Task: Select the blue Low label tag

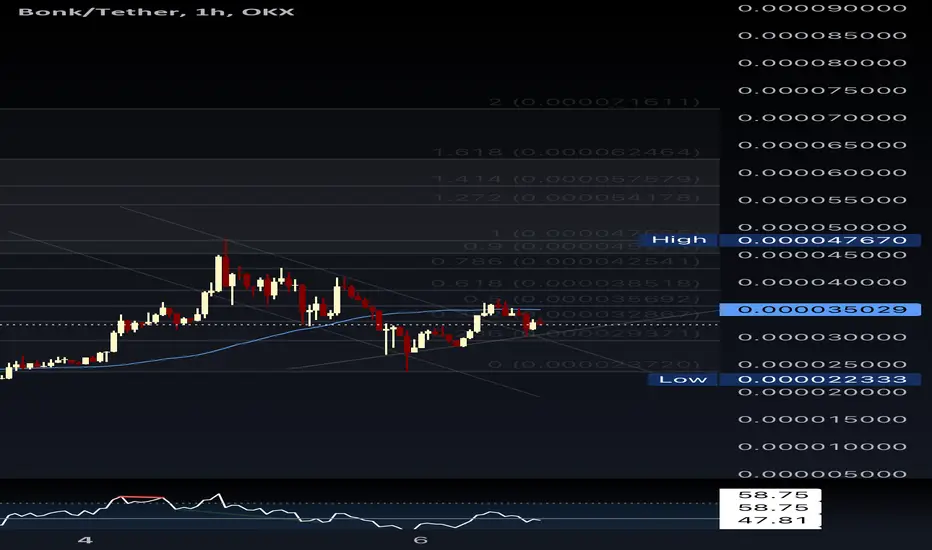Action: [x=683, y=379]
